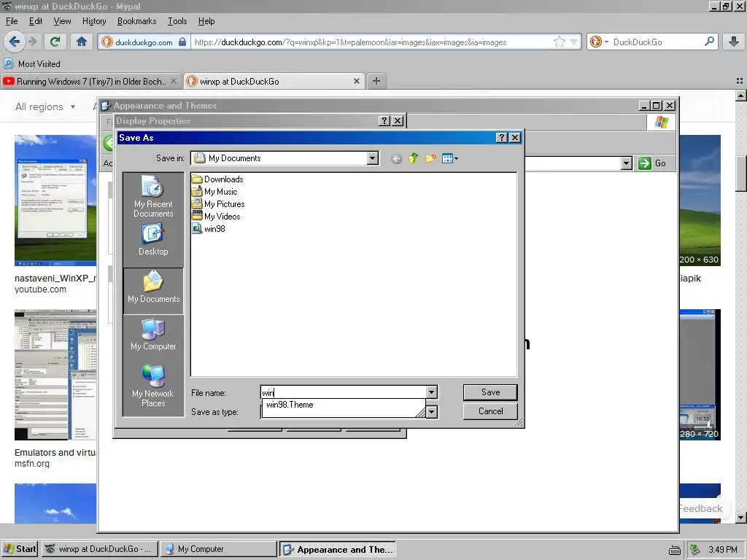Expand the address dropdown beside Go

tap(627, 163)
